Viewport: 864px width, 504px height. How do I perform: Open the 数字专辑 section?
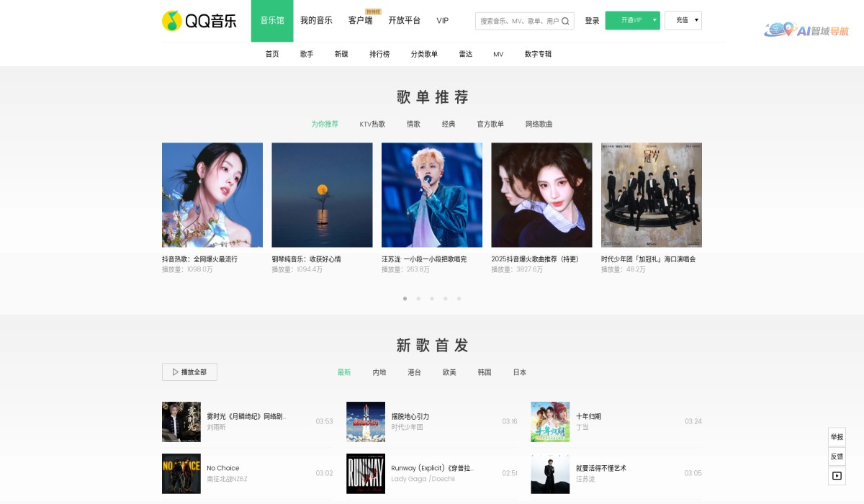tap(538, 54)
